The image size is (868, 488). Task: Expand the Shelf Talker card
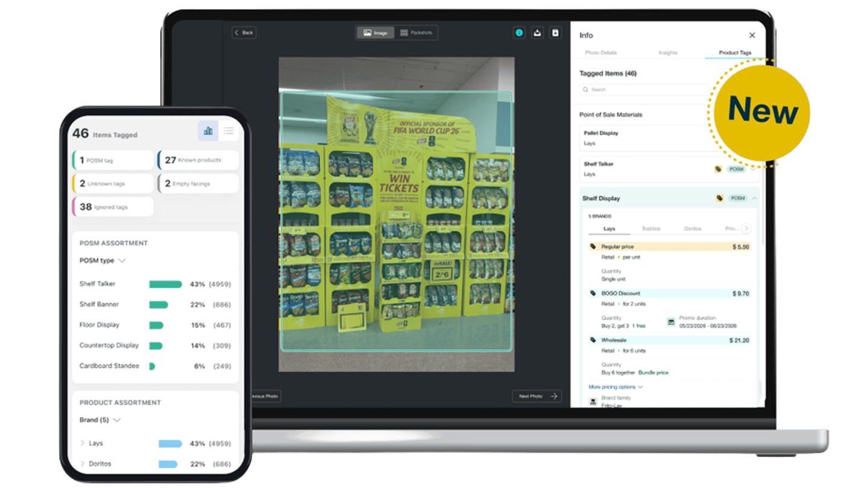click(753, 170)
